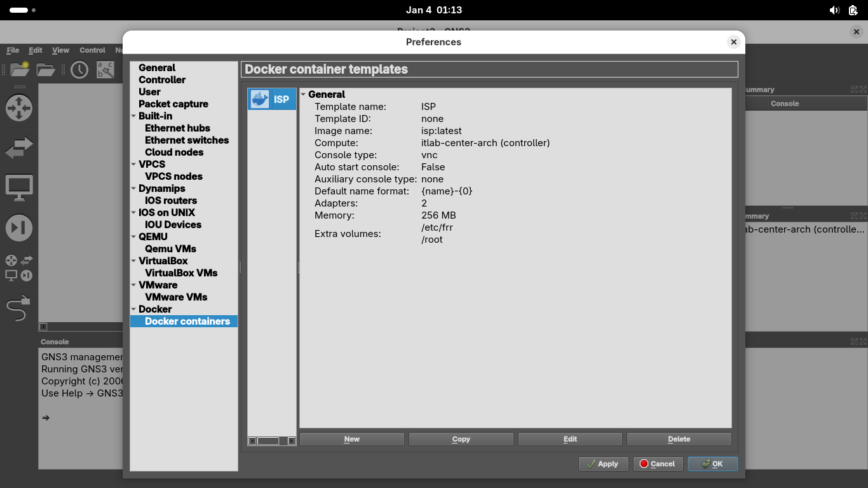Image resolution: width=868 pixels, height=488 pixels.
Task: Click the system volume speaker icon
Action: pyautogui.click(x=834, y=10)
